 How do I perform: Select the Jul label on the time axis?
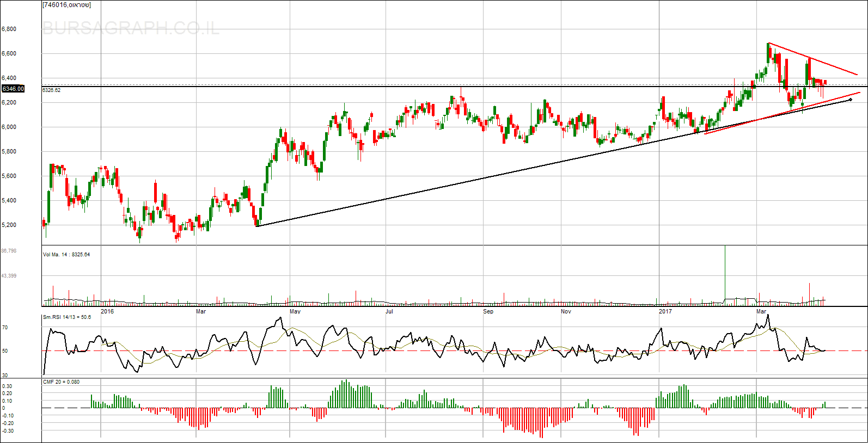click(x=389, y=311)
